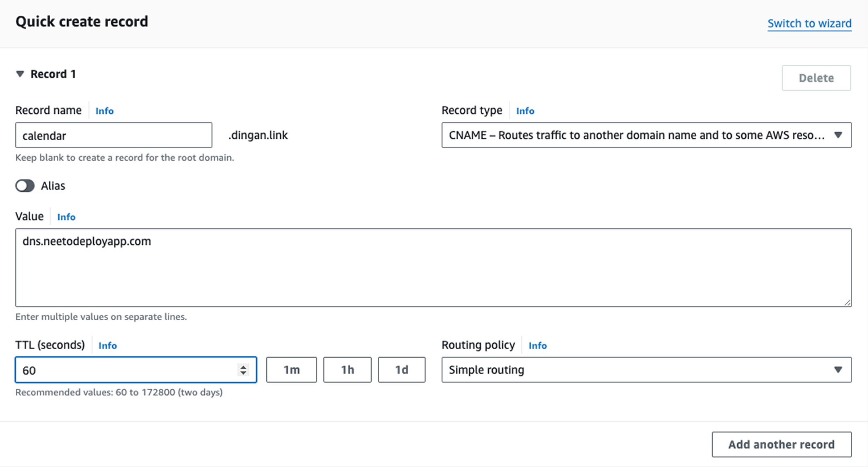Viewport: 868px width, 467px height.
Task: Set TTL using the 1d button
Action: click(401, 370)
